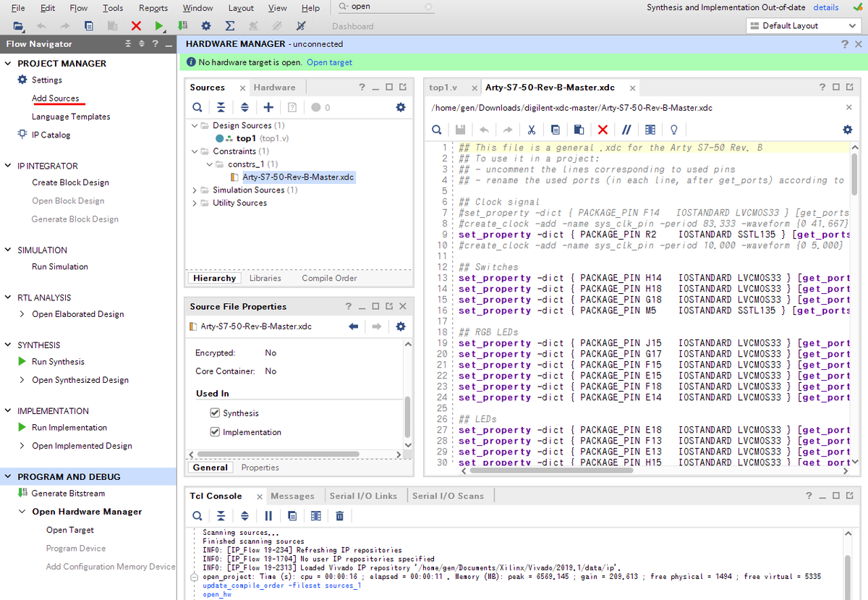The height and width of the screenshot is (600, 868).
Task: Click the plus icon to add sources
Action: (268, 107)
